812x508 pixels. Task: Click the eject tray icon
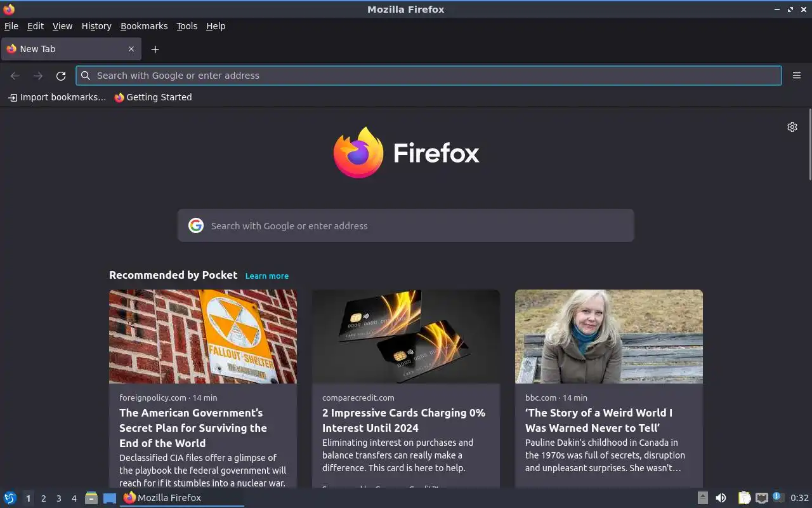[703, 498]
